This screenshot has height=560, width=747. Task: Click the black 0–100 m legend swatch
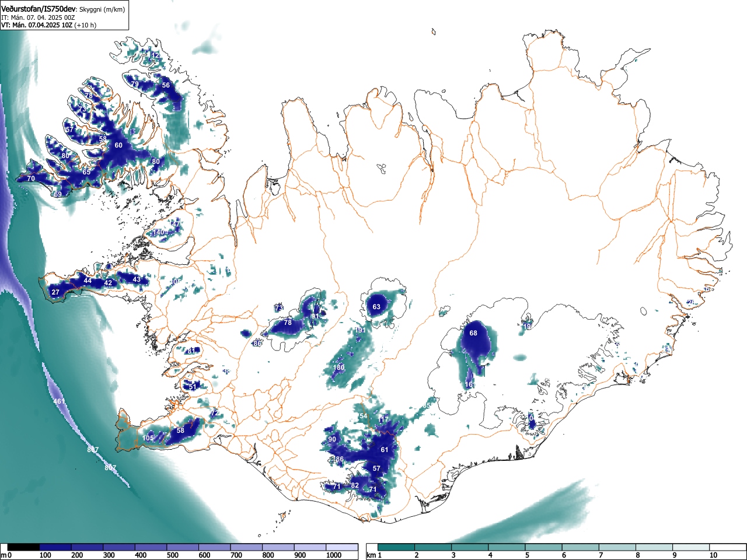click(x=24, y=547)
